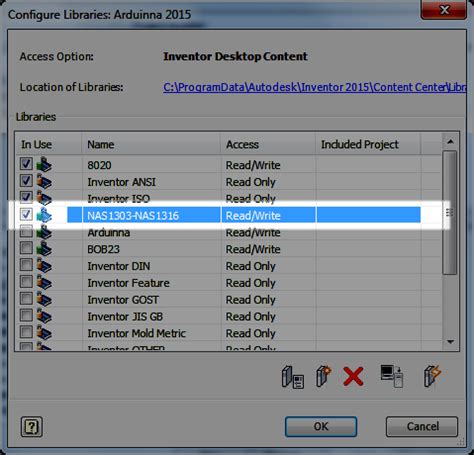Image resolution: width=474 pixels, height=455 pixels.
Task: Click the library icon beside Inventor DIN
Action: tap(44, 266)
